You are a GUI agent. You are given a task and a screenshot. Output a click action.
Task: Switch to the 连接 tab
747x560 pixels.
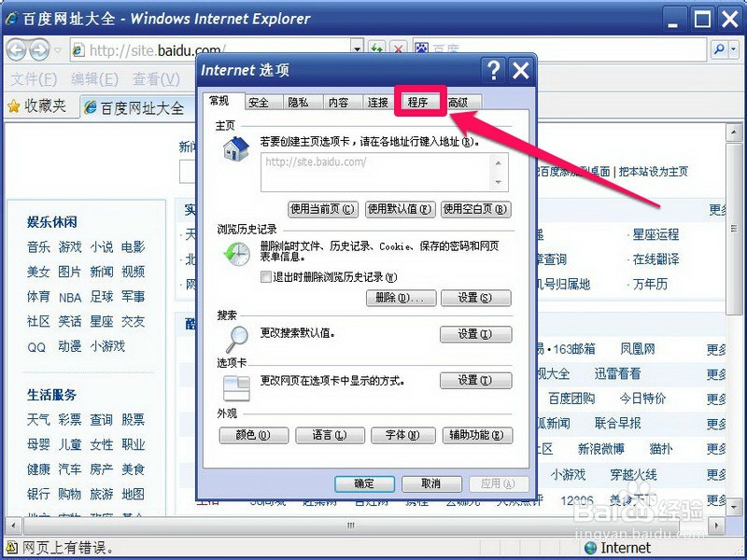click(378, 103)
